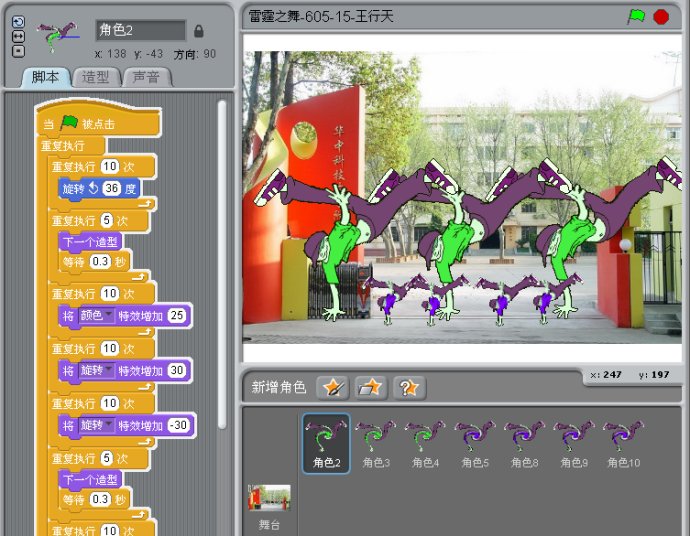Open the 声音 sounds tab
Image resolution: width=690 pixels, height=536 pixels.
(x=146, y=77)
